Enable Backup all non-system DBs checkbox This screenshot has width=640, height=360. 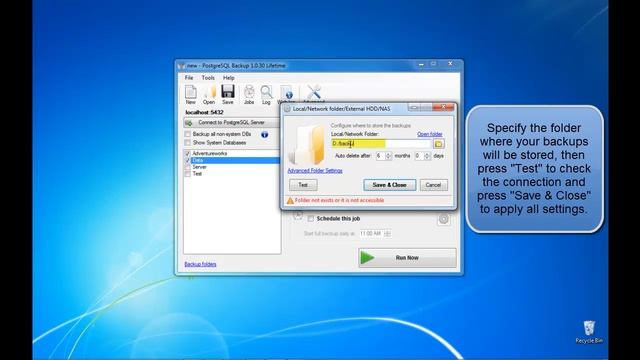(x=187, y=134)
